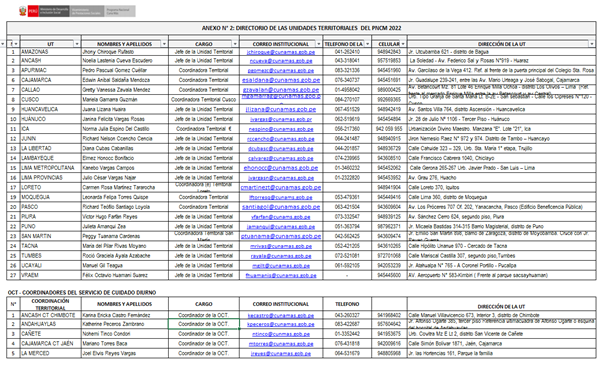Expand the TELEFONO column filter dropdown
605x367 pixels.
(367, 44)
